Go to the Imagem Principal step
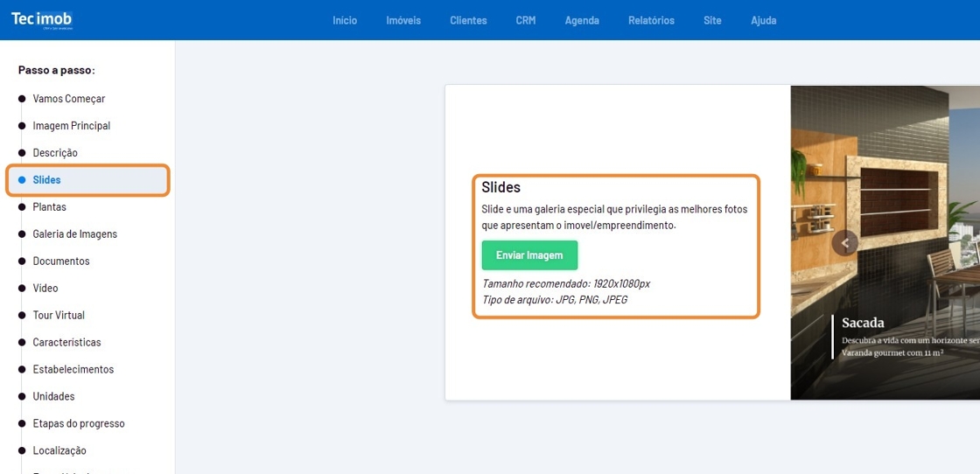980x474 pixels. (71, 126)
